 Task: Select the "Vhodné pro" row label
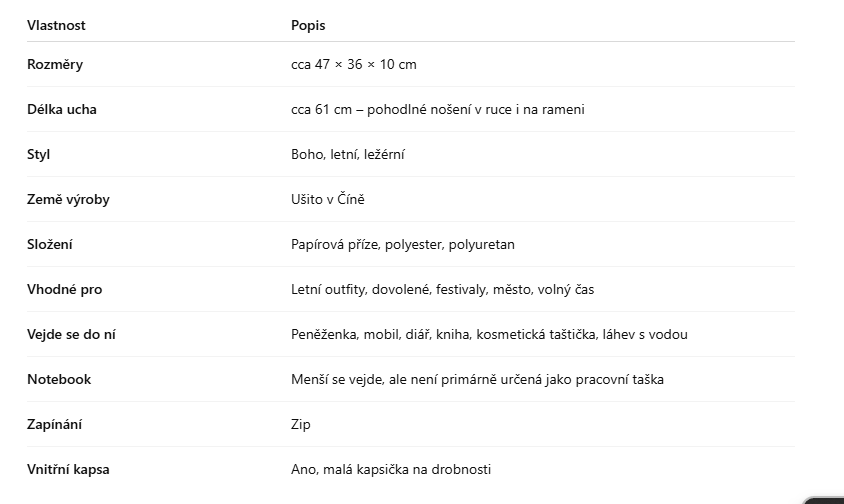tap(64, 289)
